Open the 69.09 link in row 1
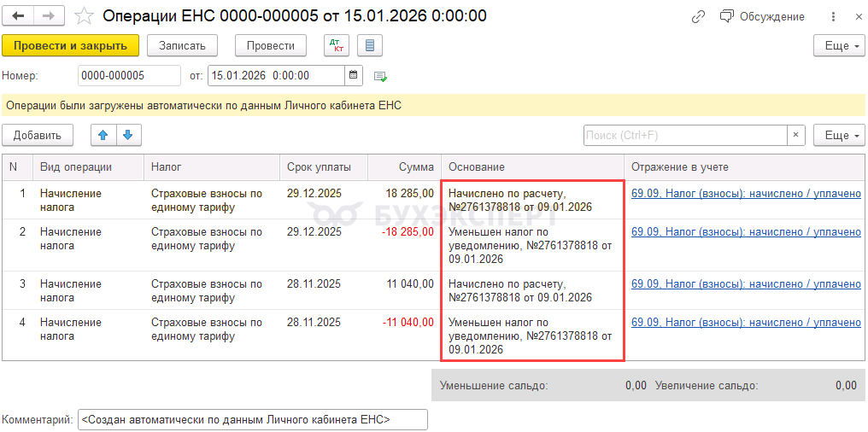868x432 pixels. [x=746, y=194]
